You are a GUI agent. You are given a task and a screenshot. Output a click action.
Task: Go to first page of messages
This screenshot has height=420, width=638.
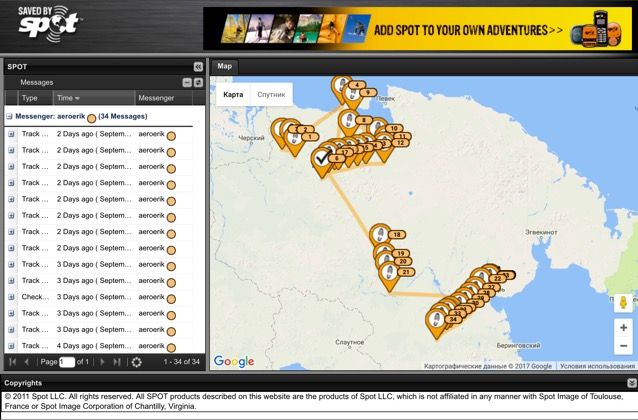[13, 362]
